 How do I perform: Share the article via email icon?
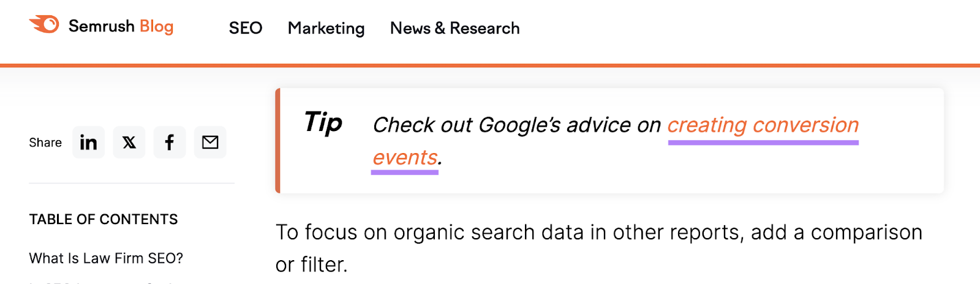tap(210, 143)
